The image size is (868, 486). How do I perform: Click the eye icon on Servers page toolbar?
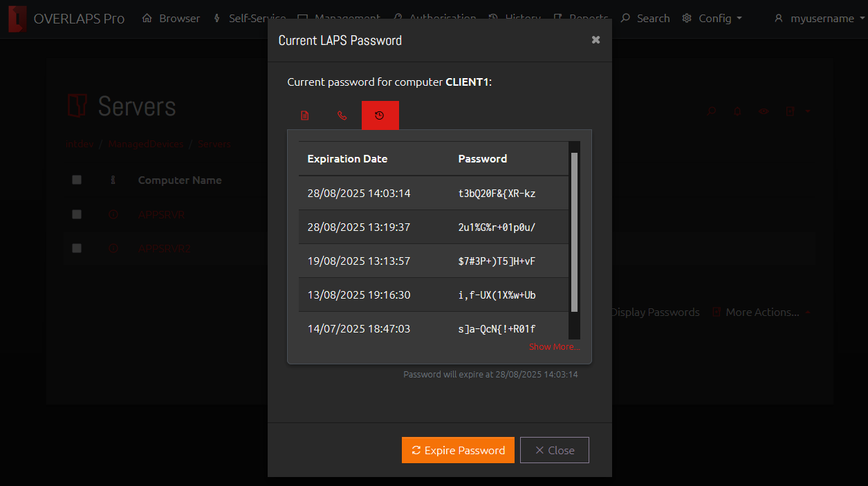coord(764,111)
